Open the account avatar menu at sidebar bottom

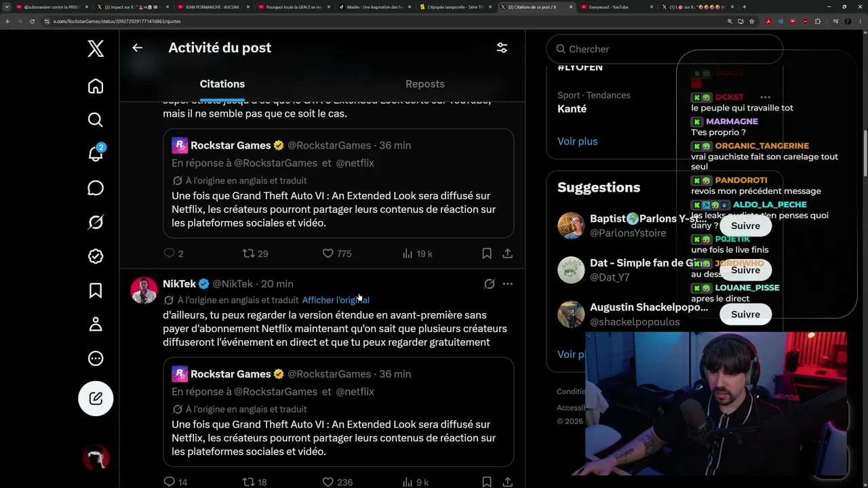click(96, 459)
